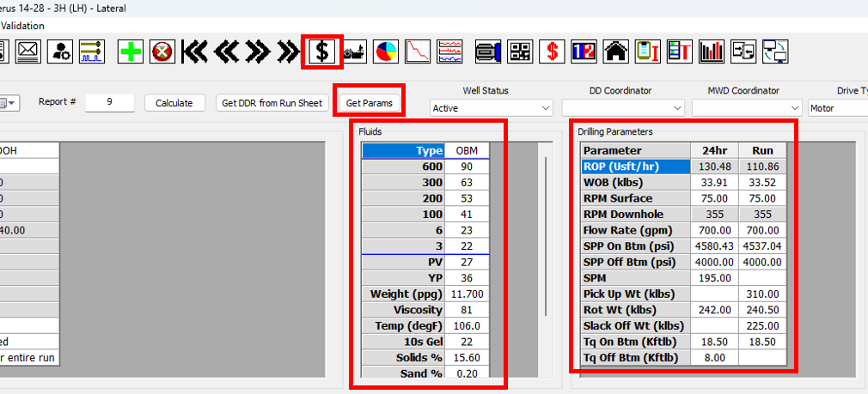Image resolution: width=868 pixels, height=394 pixels.
Task: Open the networked computers icon
Action: tap(775, 52)
